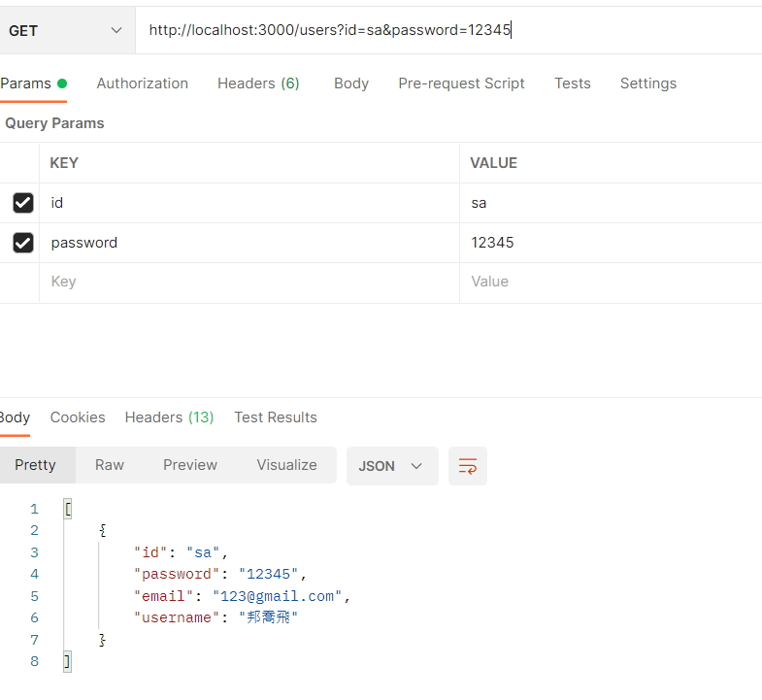The width and height of the screenshot is (762, 700).
Task: Show the response Cookies tab
Action: 78,417
